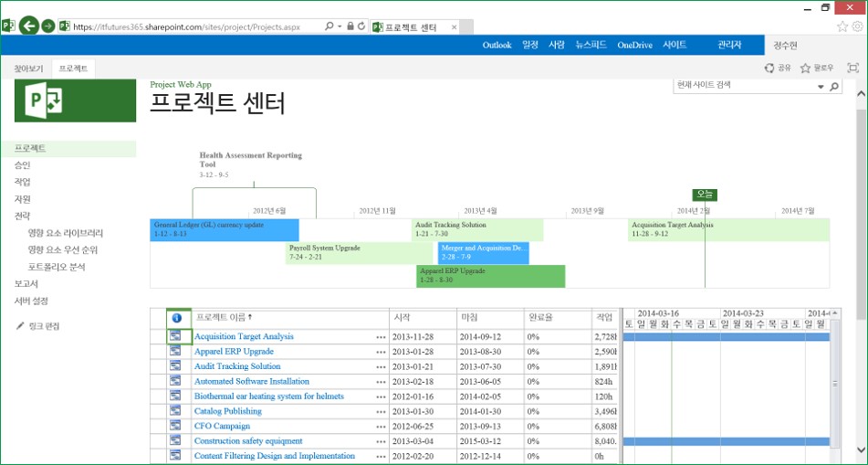Open ellipsis menu for Apparel ERP Upgrade

coord(381,352)
